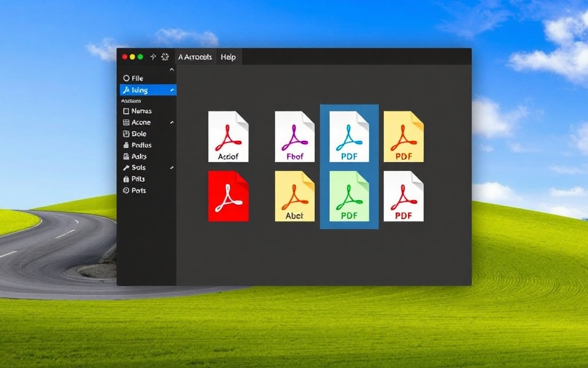Image resolution: width=588 pixels, height=368 pixels.
Task: Click the square icon beside 'Nemes'
Action: click(126, 111)
